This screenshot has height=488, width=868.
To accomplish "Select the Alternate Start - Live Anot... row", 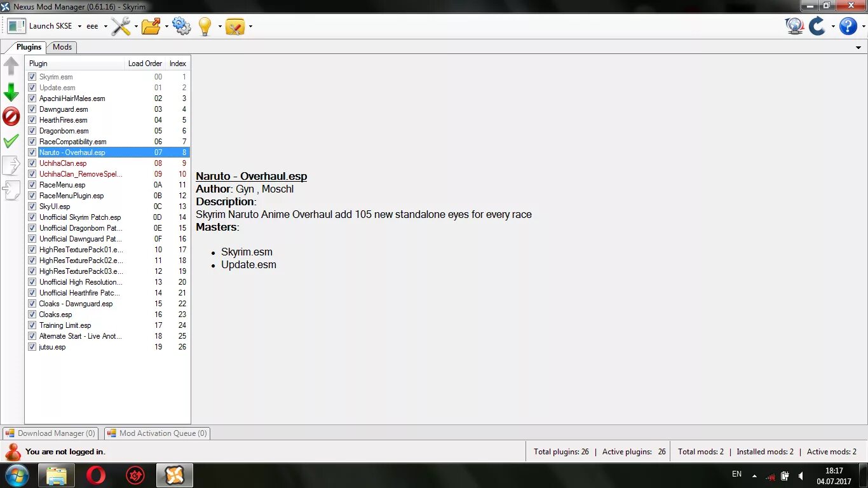I will click(x=108, y=336).
